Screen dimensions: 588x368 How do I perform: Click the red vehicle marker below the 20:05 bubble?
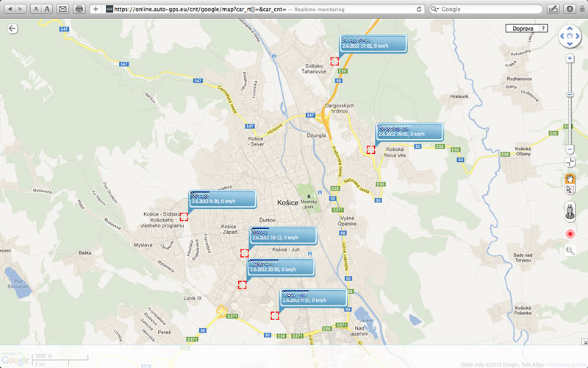click(x=243, y=285)
